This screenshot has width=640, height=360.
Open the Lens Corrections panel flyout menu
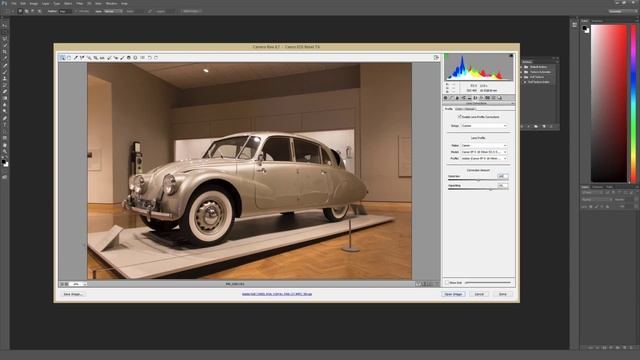point(513,104)
